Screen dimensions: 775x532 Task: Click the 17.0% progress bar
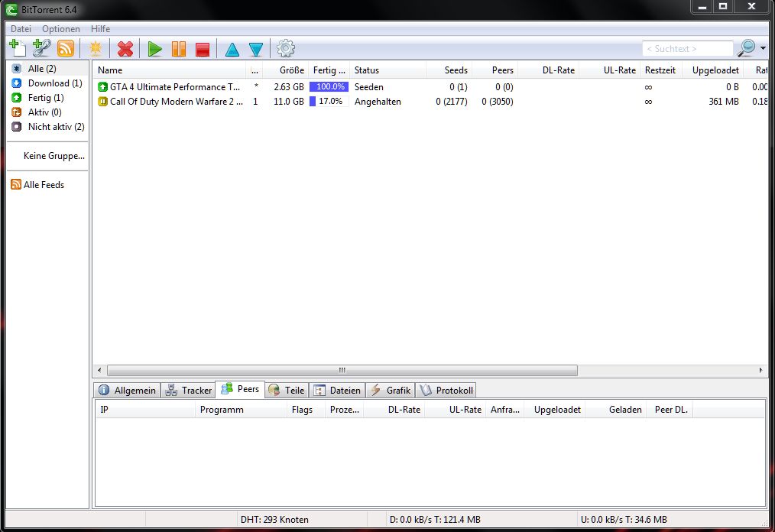(329, 102)
